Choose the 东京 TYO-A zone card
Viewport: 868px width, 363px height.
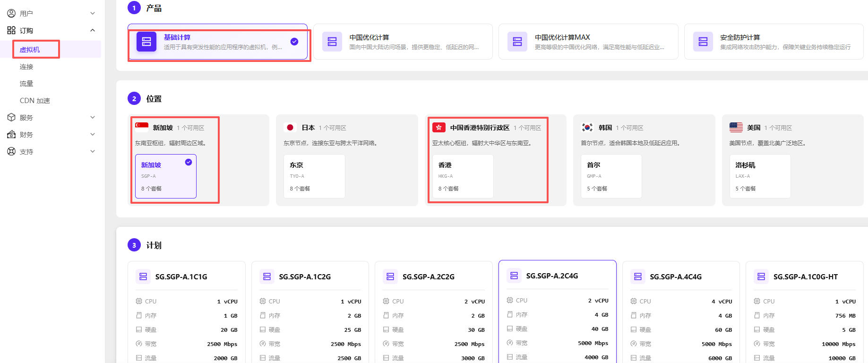point(314,176)
